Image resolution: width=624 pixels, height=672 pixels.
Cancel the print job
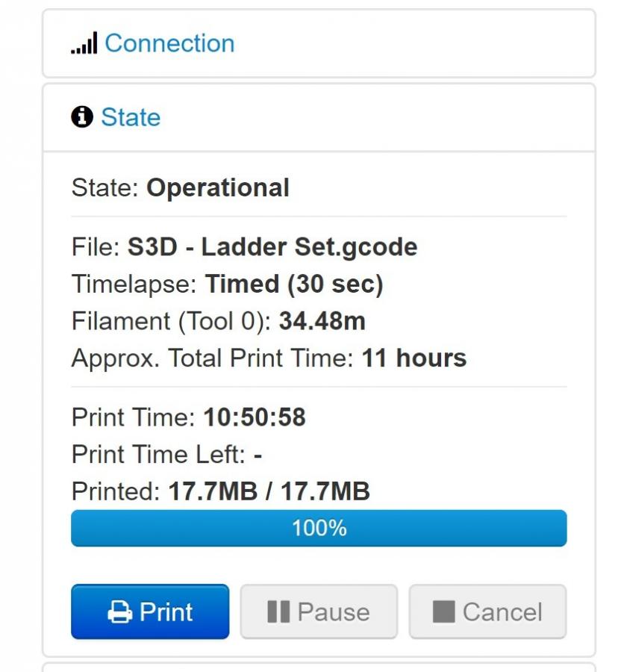487,612
